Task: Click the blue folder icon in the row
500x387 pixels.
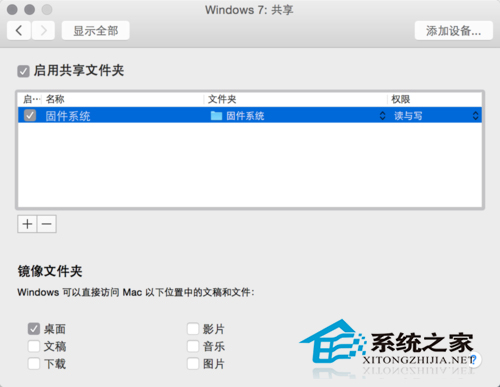Action: pos(216,116)
